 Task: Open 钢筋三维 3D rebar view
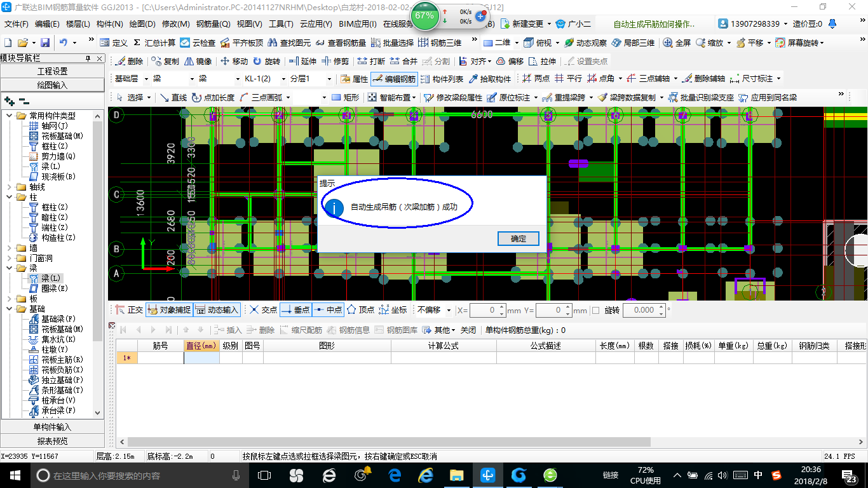440,43
